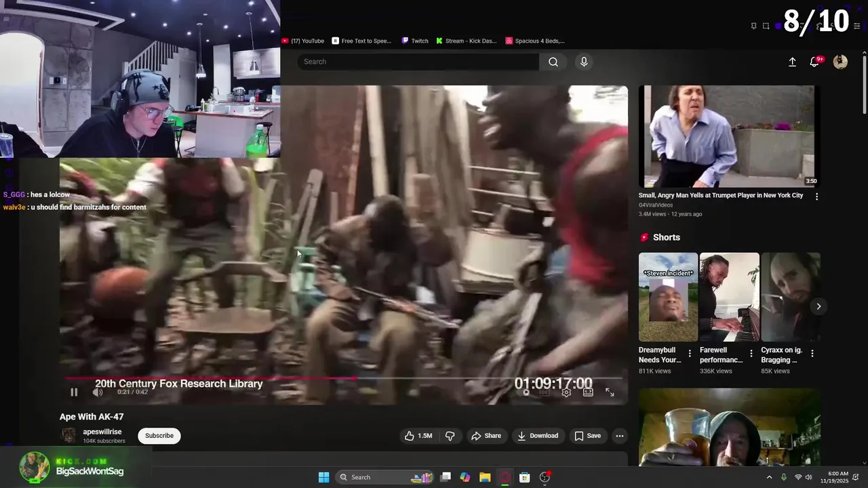868x488 pixels.
Task: Open options for Small Angry Man video
Action: 816,197
